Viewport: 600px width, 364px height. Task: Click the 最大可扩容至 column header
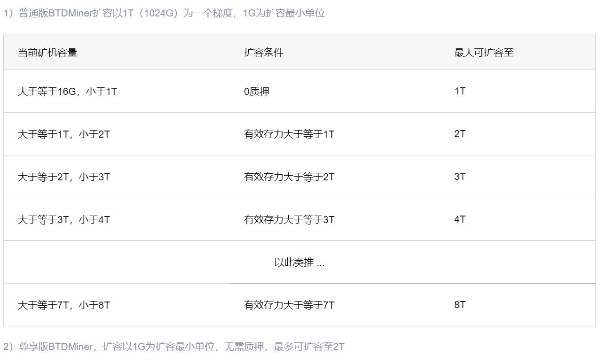pyautogui.click(x=484, y=53)
